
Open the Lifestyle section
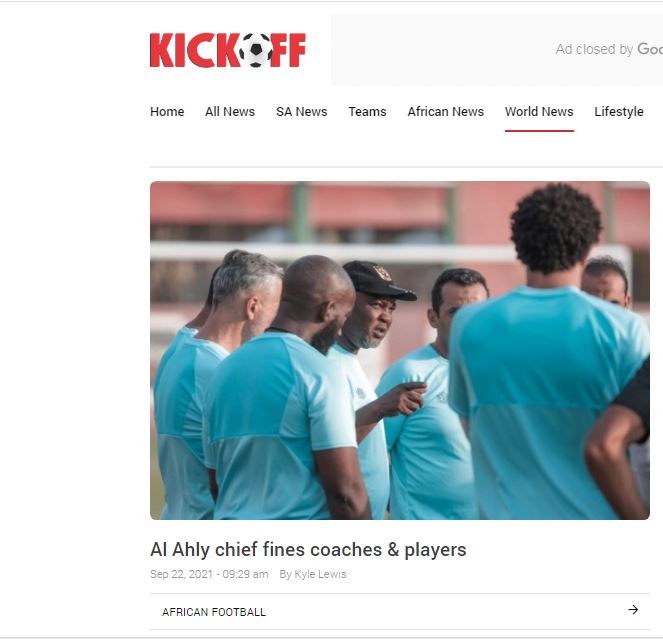coord(619,112)
